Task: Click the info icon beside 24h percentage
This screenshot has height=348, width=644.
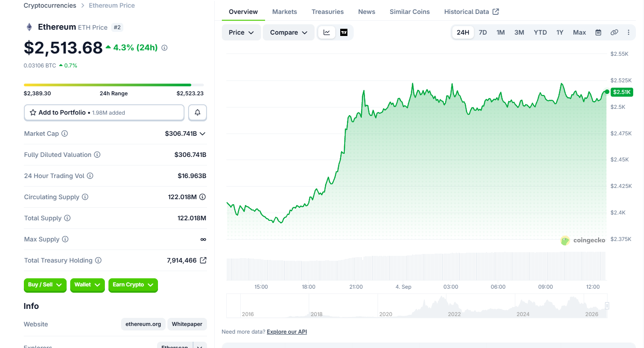Action: point(164,48)
